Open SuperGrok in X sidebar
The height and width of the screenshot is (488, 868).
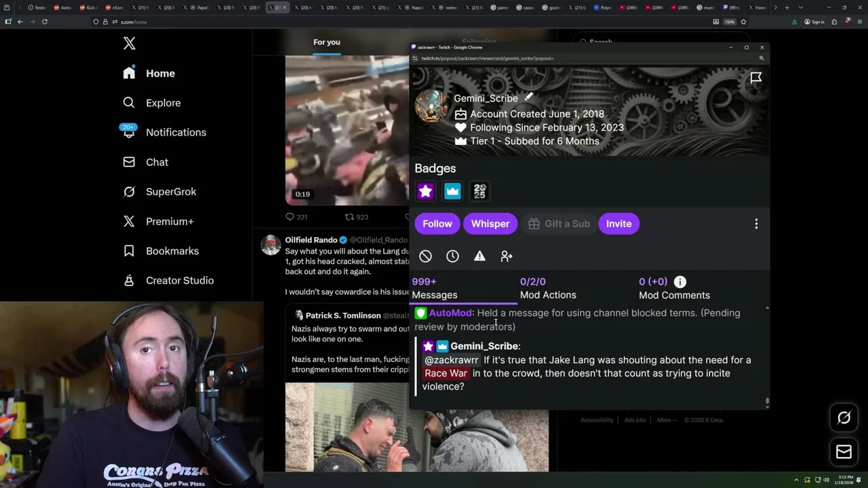tap(171, 192)
